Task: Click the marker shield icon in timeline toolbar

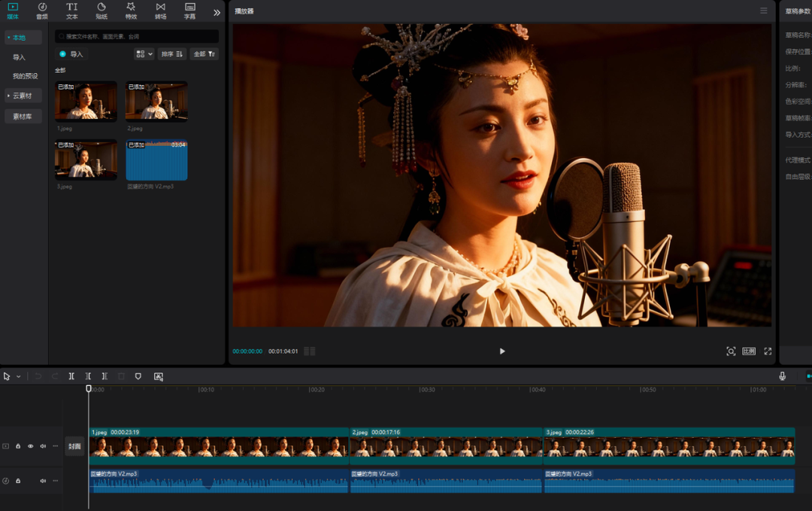Action: 138,376
